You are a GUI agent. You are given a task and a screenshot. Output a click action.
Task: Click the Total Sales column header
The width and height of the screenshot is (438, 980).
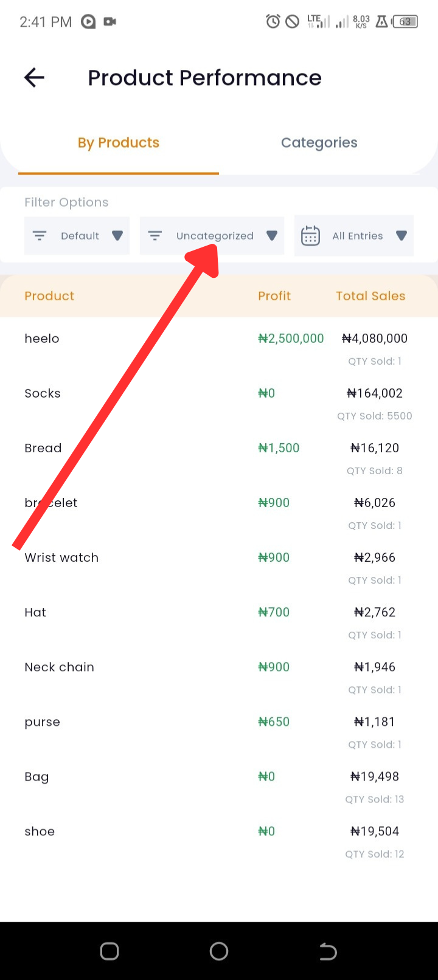(x=370, y=296)
